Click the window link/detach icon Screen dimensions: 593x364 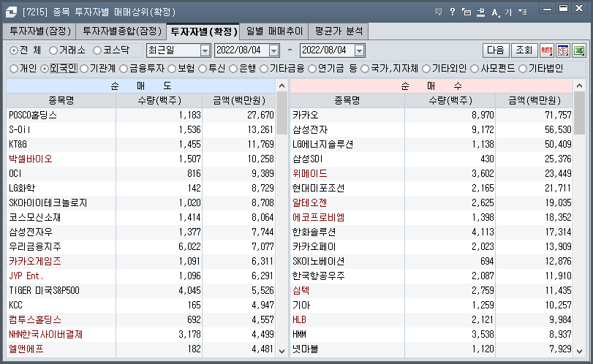click(467, 12)
